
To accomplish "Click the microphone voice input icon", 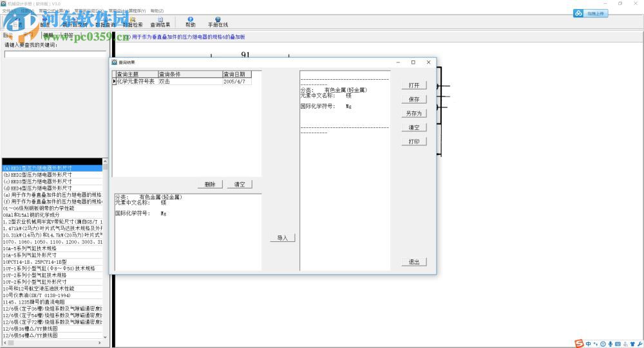I will pos(611,344).
